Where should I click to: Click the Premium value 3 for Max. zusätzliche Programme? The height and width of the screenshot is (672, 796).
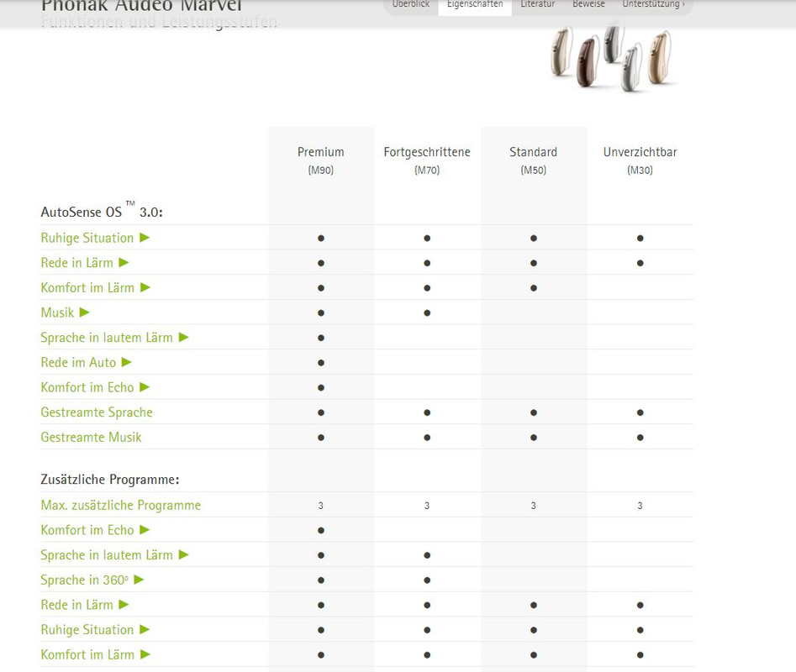(321, 506)
